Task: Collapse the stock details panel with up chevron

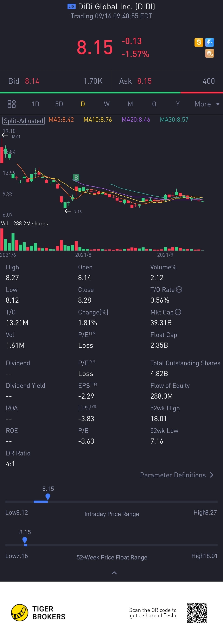Action: tap(114, 573)
